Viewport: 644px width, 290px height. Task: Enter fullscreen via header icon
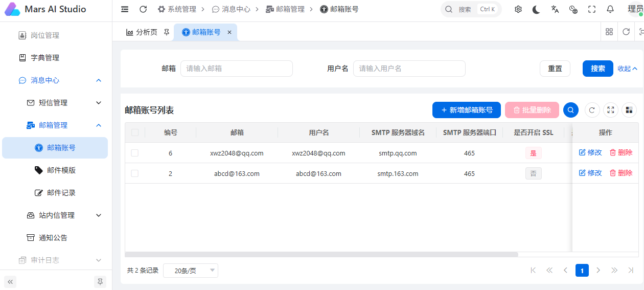point(592,9)
